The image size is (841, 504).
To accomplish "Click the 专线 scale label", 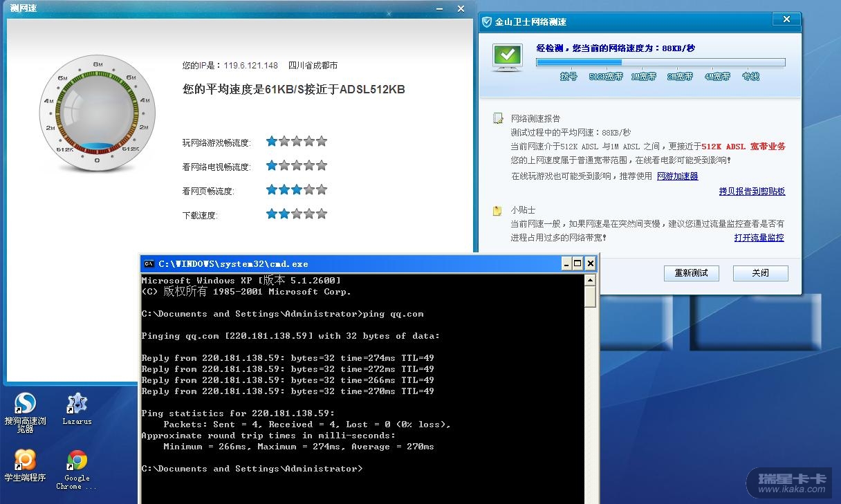I will pos(750,77).
